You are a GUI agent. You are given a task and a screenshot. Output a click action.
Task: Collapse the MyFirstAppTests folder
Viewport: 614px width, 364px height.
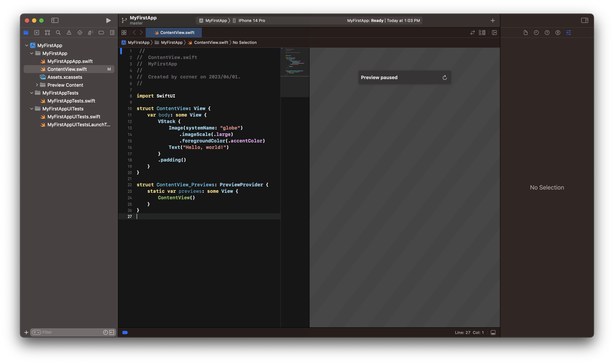point(32,93)
